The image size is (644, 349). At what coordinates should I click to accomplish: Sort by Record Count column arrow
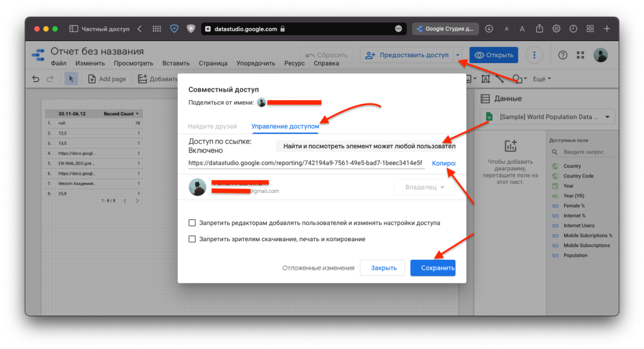pos(137,114)
